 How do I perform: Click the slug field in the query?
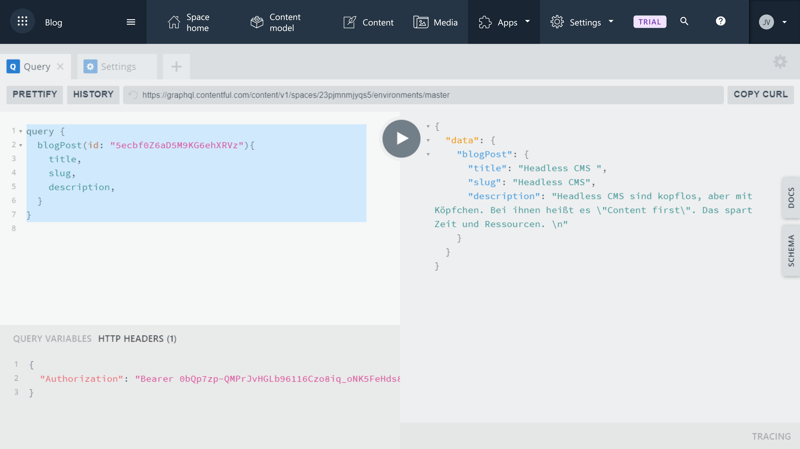pyautogui.click(x=59, y=173)
